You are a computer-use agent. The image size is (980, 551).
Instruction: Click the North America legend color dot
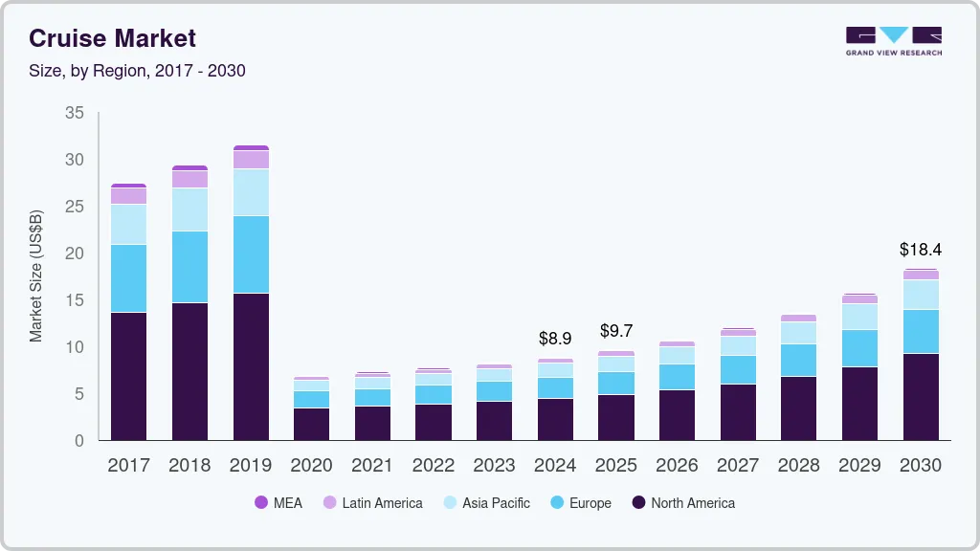637,502
